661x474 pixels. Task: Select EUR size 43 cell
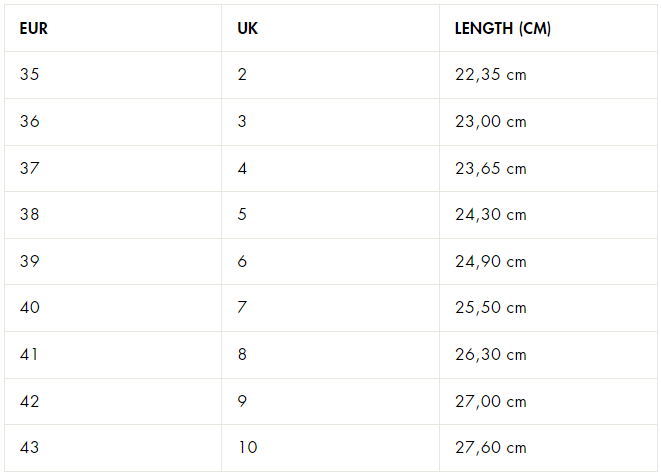(x=29, y=448)
